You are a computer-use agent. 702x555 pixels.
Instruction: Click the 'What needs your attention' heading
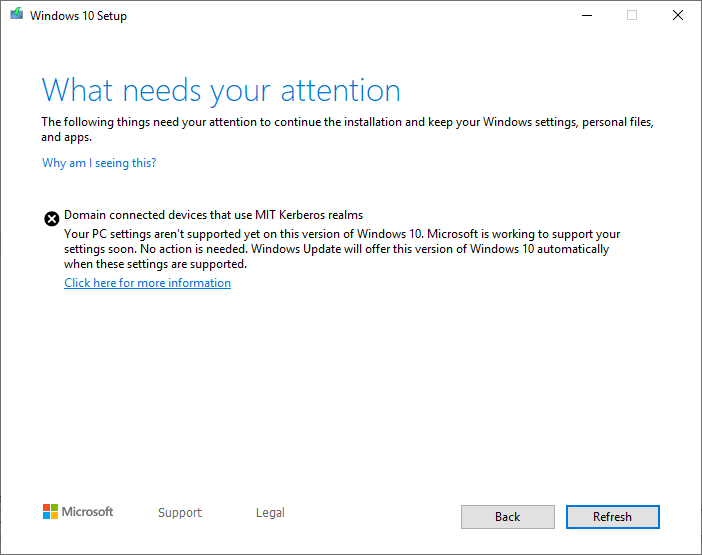coord(221,91)
